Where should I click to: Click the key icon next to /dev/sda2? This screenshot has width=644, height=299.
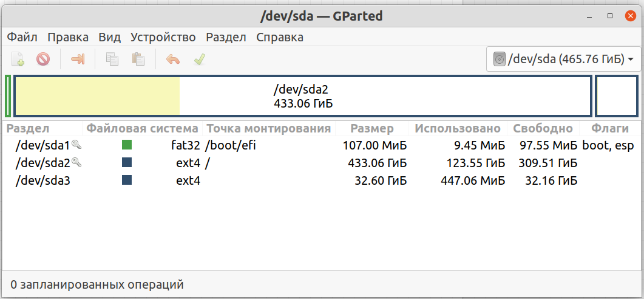pyautogui.click(x=76, y=162)
